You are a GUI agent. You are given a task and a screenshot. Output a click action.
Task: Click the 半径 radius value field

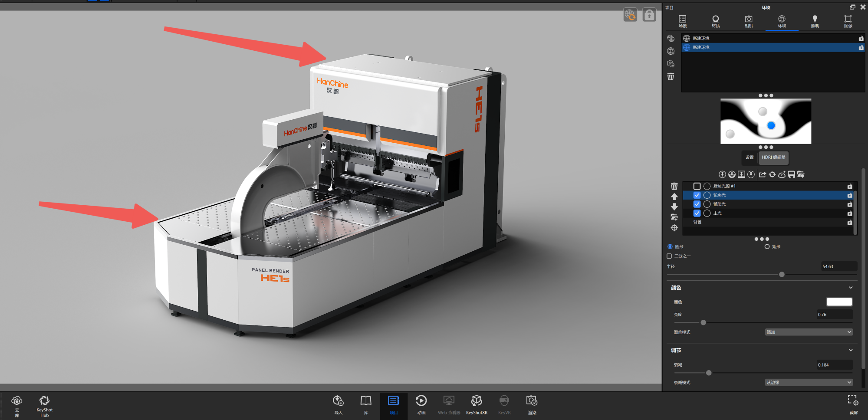pos(838,266)
